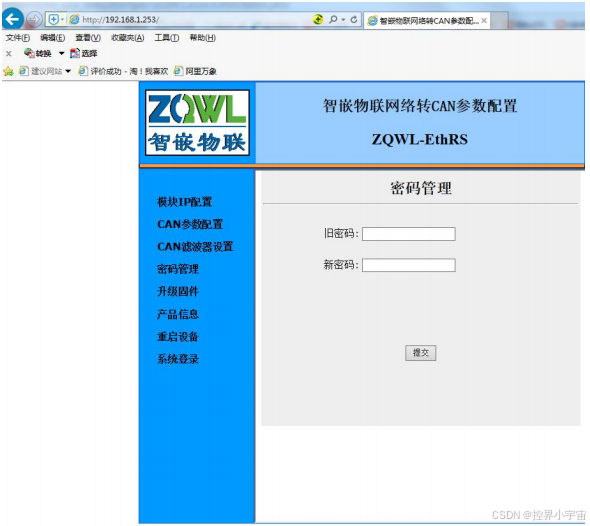Click the compatibility view icon in address bar
590x526 pixels.
coord(318,19)
